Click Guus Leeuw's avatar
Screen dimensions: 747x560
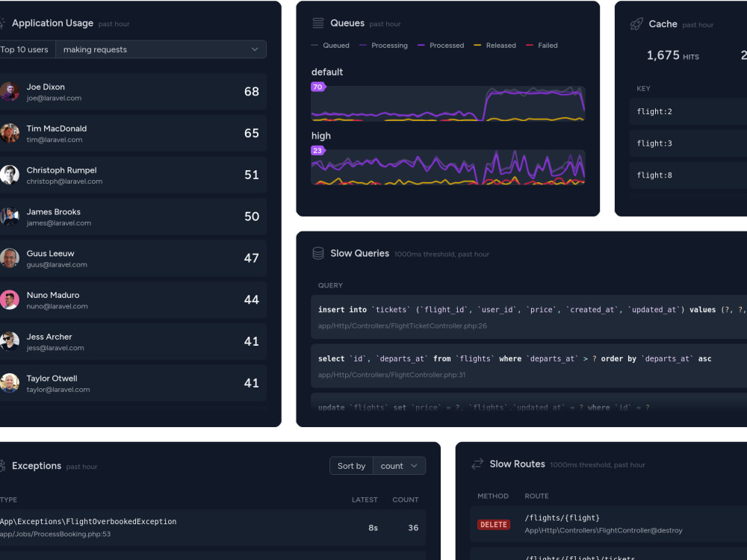point(9,258)
